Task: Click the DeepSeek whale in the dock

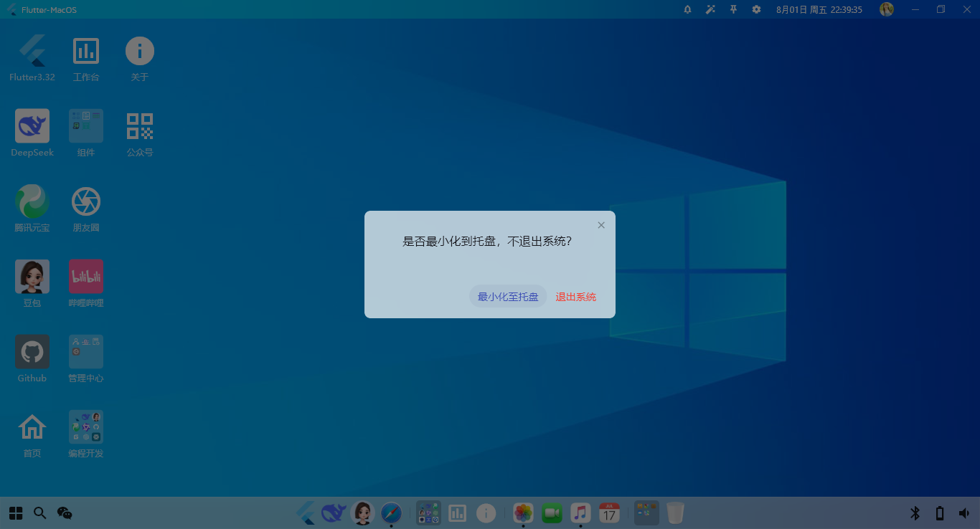Action: tap(334, 513)
